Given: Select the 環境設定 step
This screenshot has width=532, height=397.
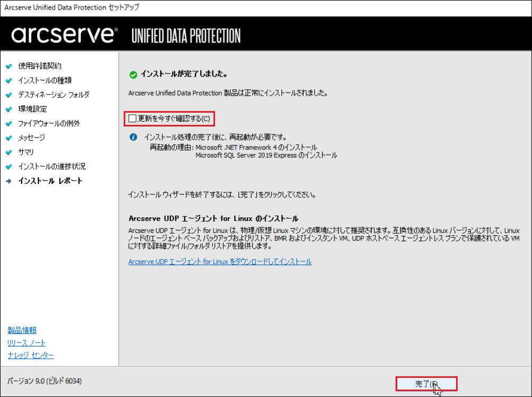Looking at the screenshot, I should click(32, 109).
